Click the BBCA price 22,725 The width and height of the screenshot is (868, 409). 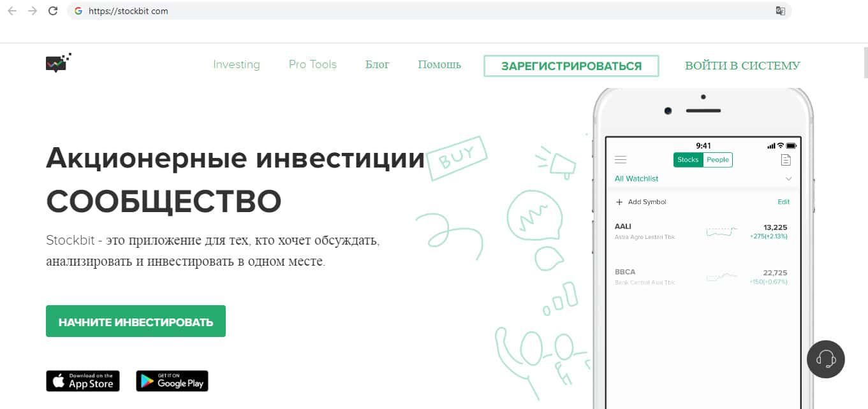776,273
